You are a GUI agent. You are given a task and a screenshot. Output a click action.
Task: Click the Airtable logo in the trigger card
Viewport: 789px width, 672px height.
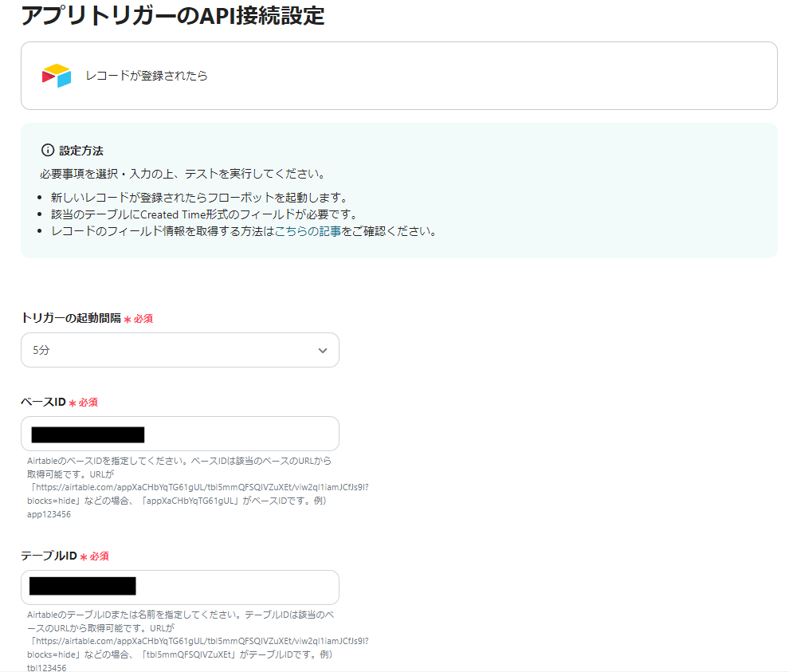tap(54, 74)
